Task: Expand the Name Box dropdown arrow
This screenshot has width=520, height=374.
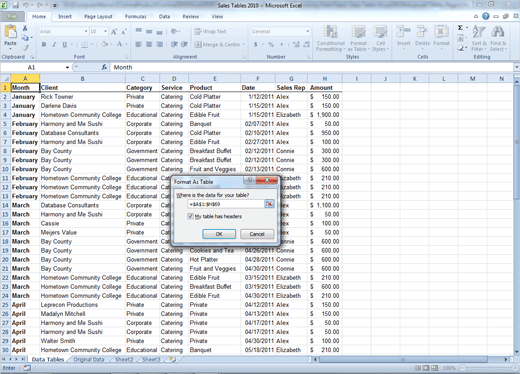Action: [x=67, y=67]
